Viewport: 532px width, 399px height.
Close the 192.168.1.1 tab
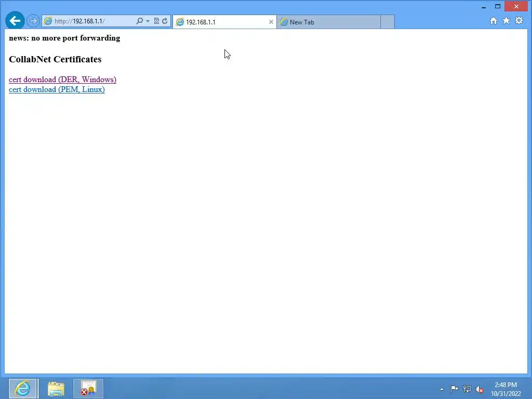click(x=271, y=22)
